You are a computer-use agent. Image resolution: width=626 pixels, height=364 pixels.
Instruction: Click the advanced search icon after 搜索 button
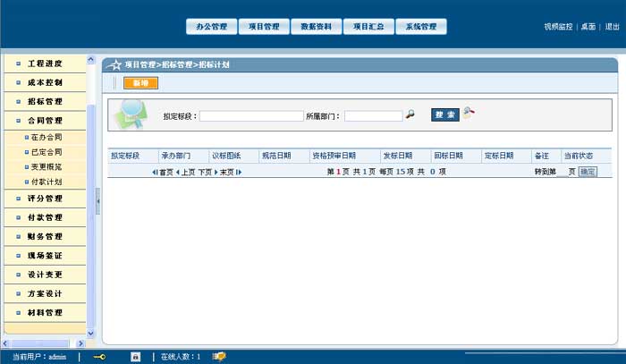468,114
